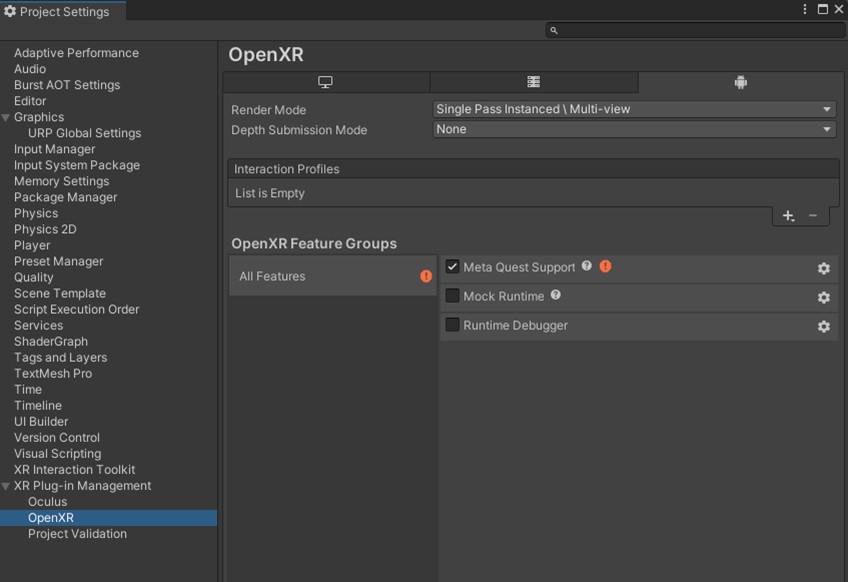
Task: Select the All Features group
Action: click(x=272, y=276)
